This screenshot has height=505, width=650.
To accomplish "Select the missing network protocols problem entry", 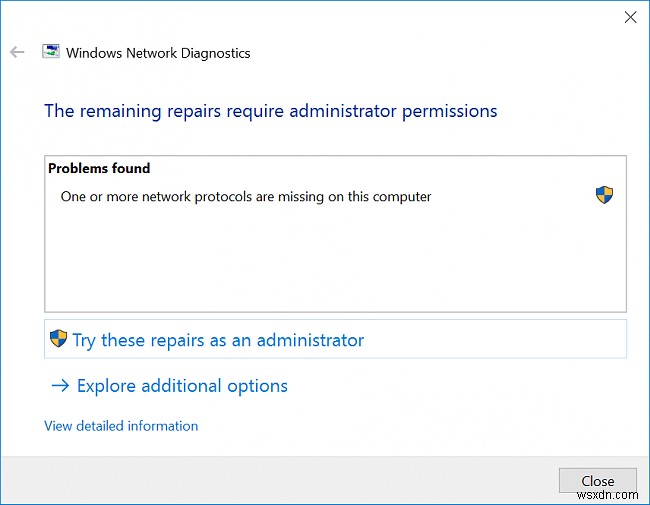I will pyautogui.click(x=246, y=197).
